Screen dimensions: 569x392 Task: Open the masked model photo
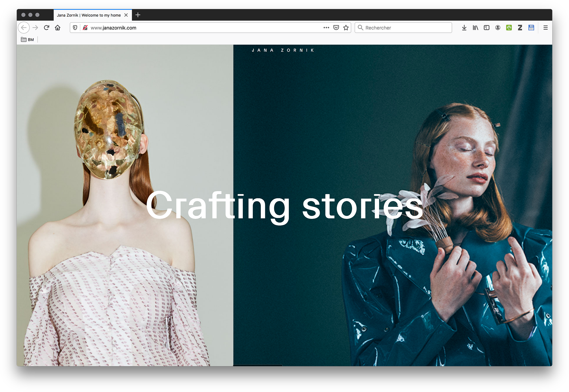click(x=125, y=205)
